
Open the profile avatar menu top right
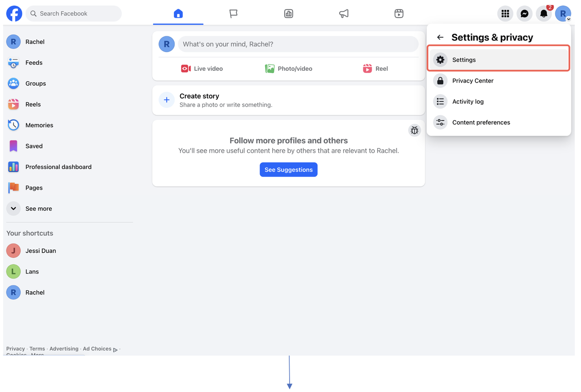point(563,13)
